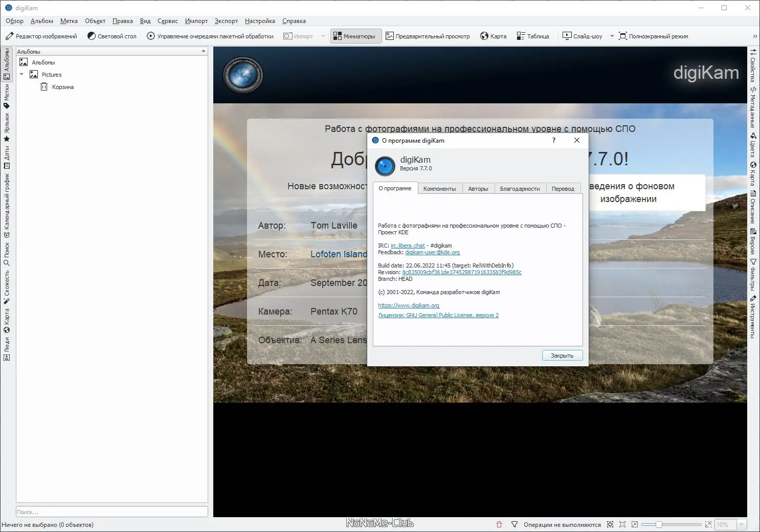Open the 10% zoom level combo box
760x532 pixels.
click(730, 524)
